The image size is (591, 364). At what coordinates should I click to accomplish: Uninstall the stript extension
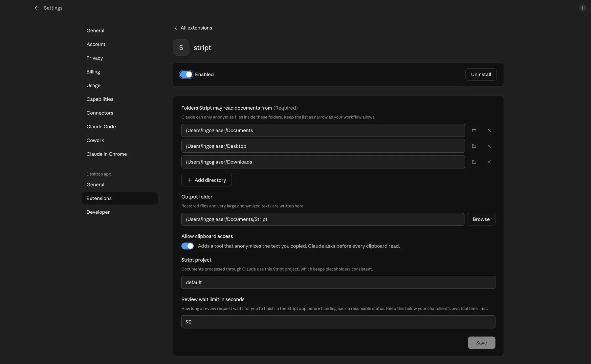pyautogui.click(x=481, y=75)
